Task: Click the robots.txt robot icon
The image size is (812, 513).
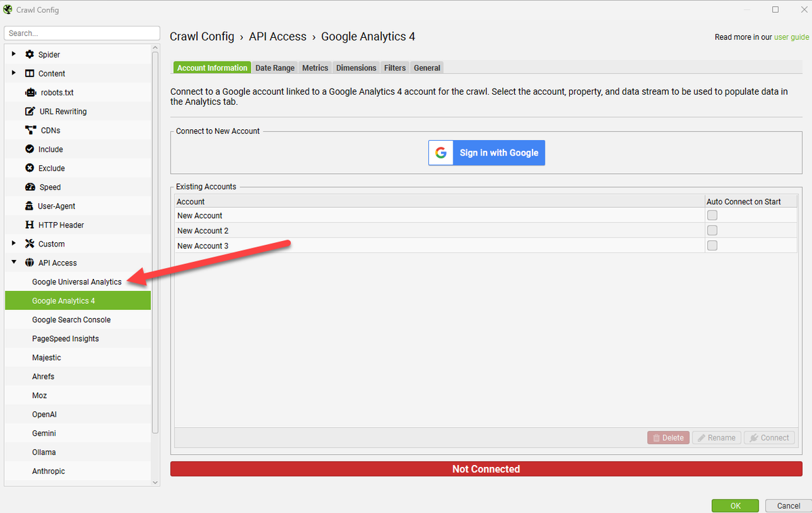Action: (x=30, y=92)
